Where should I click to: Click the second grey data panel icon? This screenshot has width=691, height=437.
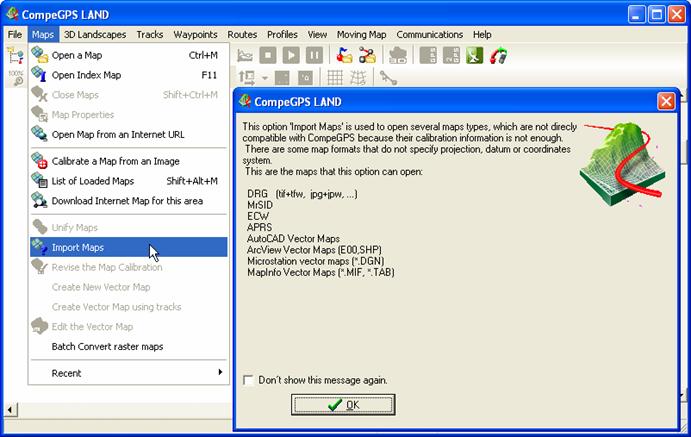coord(451,56)
